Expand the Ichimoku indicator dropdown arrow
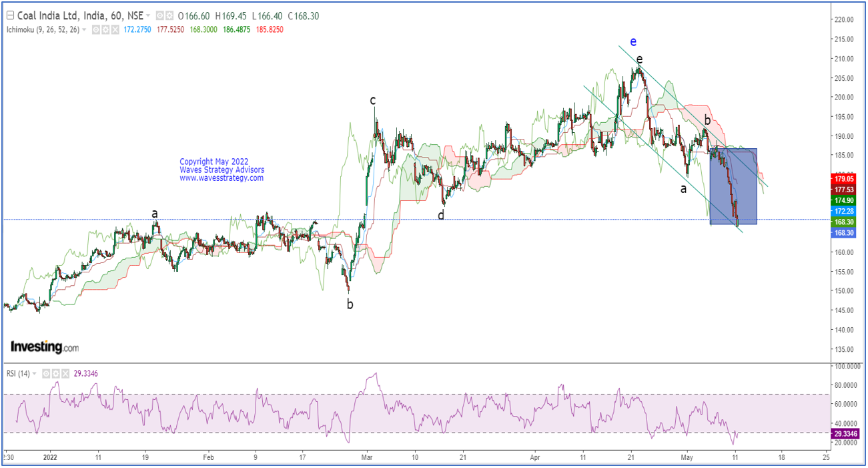Viewport: 868px width, 468px height. pyautogui.click(x=84, y=29)
